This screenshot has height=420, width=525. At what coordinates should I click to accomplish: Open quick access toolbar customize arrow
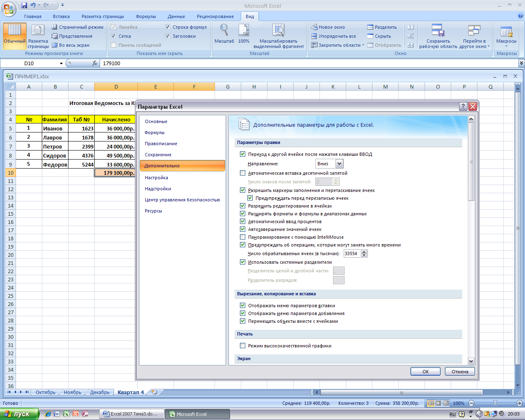(62, 6)
